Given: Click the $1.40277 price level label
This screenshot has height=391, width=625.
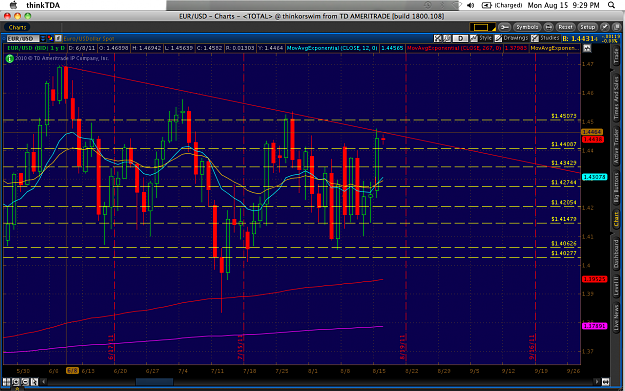Looking at the screenshot, I should [x=564, y=253].
